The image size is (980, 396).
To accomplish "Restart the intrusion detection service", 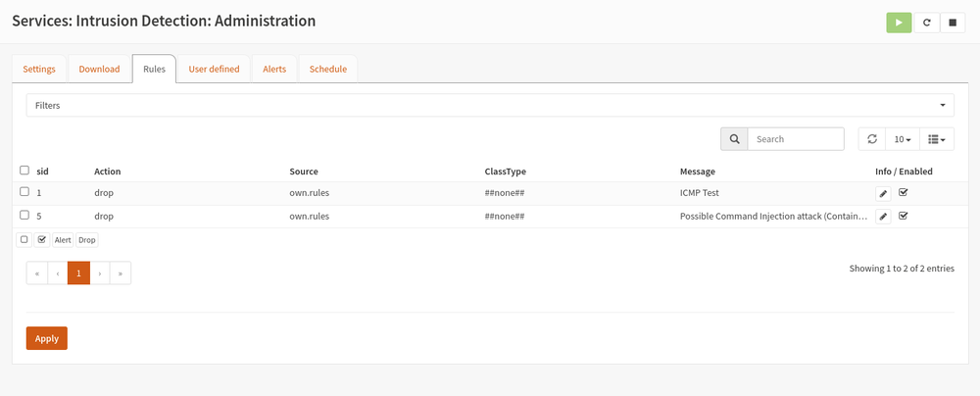I will tap(926, 23).
